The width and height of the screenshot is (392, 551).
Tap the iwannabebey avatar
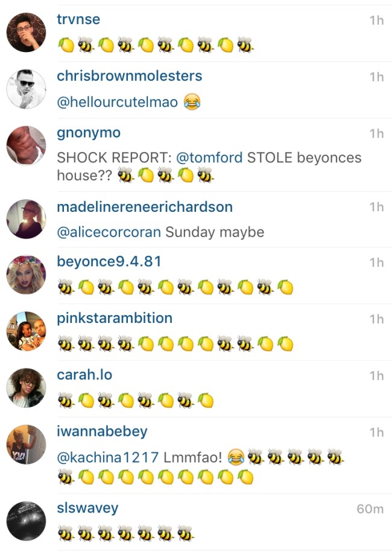click(26, 445)
